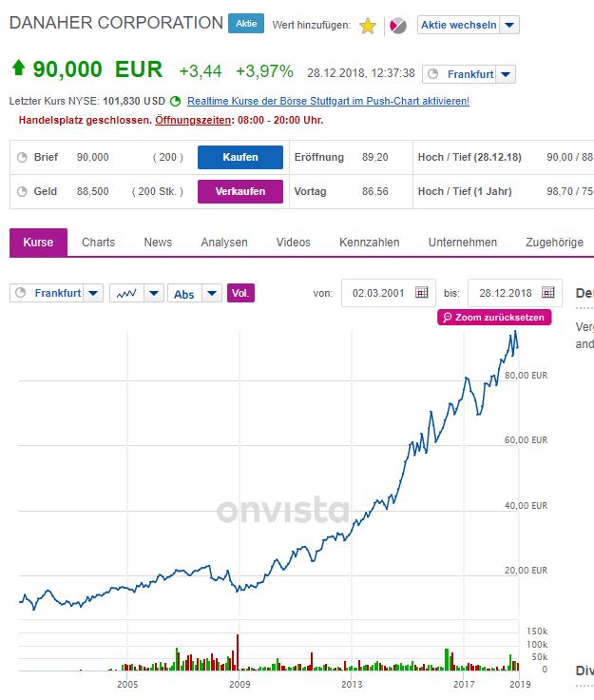Click 'Zoom zurücksetzen' reset button
The width and height of the screenshot is (594, 700).
(494, 318)
